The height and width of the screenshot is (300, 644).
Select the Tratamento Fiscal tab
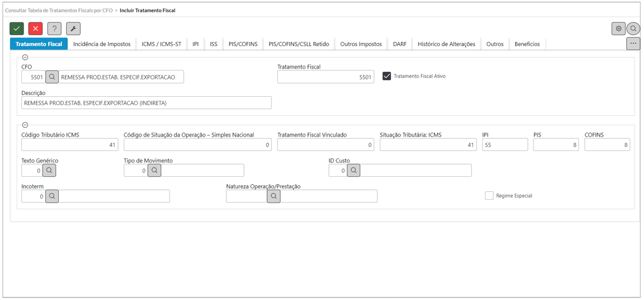[x=39, y=44]
